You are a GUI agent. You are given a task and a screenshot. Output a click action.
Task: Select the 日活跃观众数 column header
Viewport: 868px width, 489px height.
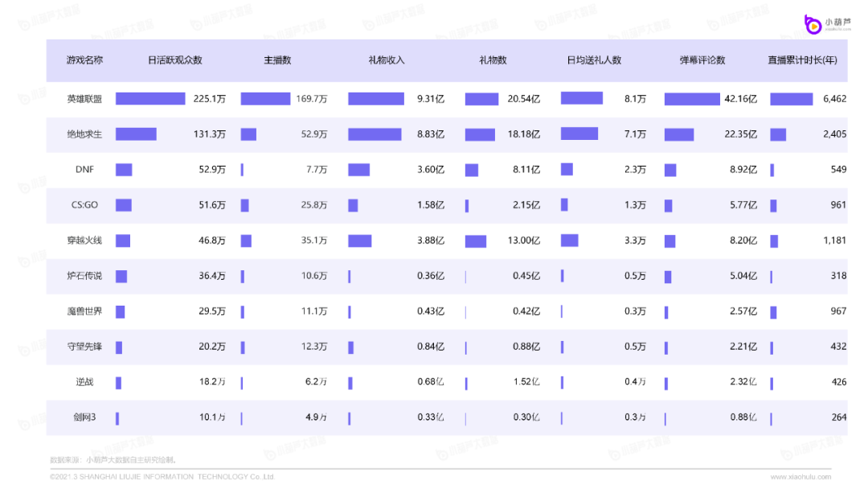pos(174,60)
